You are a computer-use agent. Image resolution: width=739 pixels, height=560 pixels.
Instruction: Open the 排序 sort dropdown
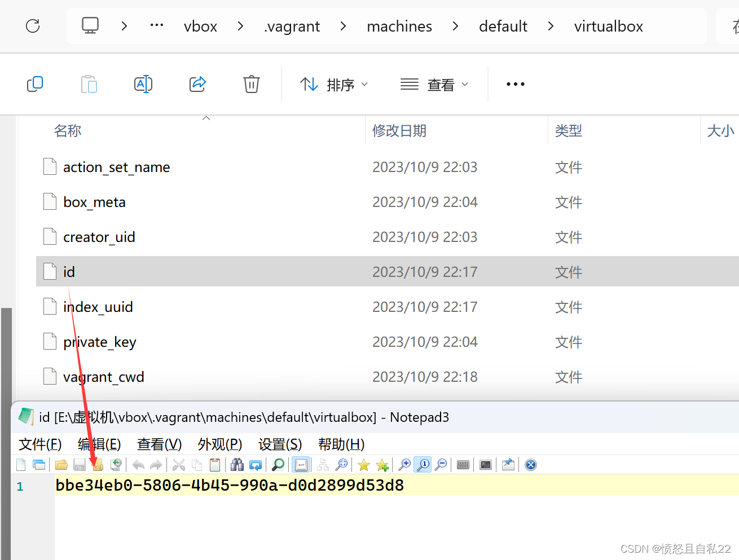click(x=334, y=85)
